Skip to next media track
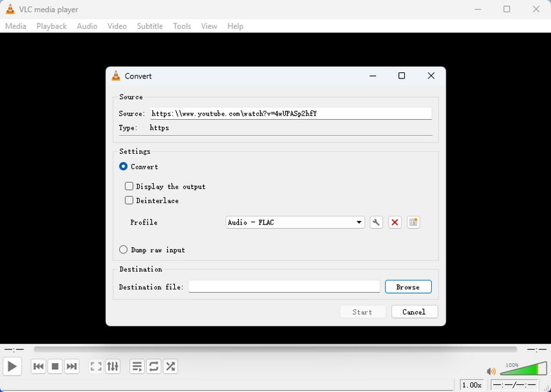The image size is (551, 392). coord(72,367)
